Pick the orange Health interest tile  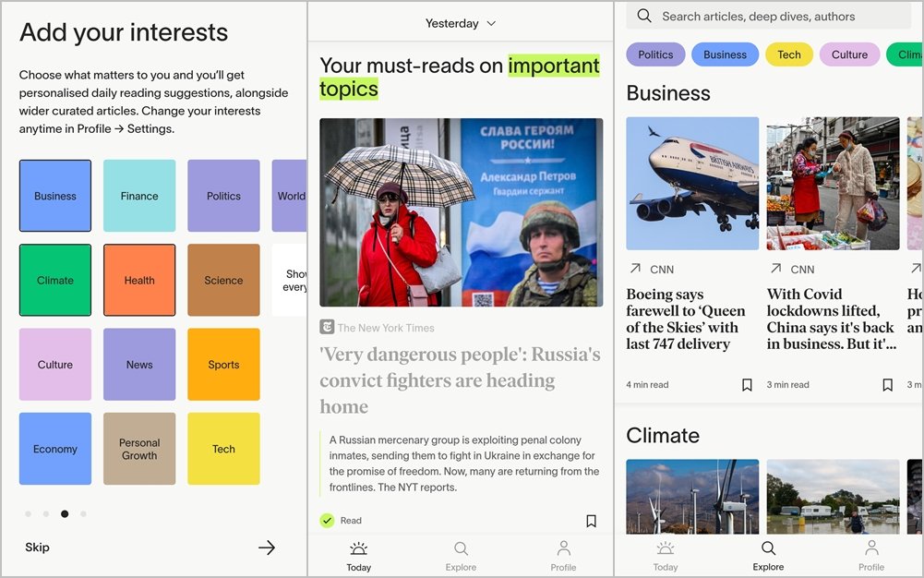139,280
